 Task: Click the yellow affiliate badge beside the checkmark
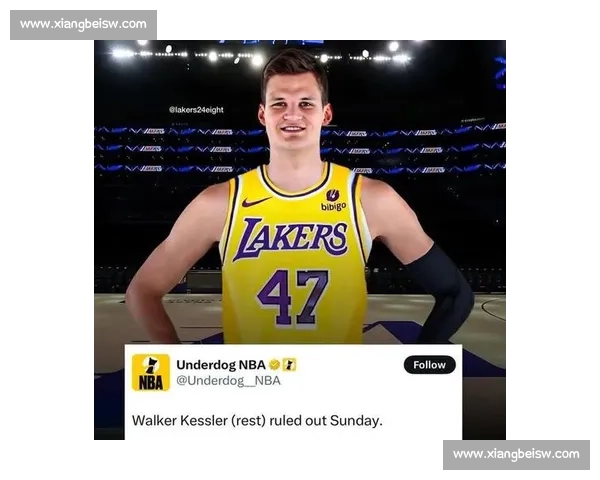coord(289,365)
